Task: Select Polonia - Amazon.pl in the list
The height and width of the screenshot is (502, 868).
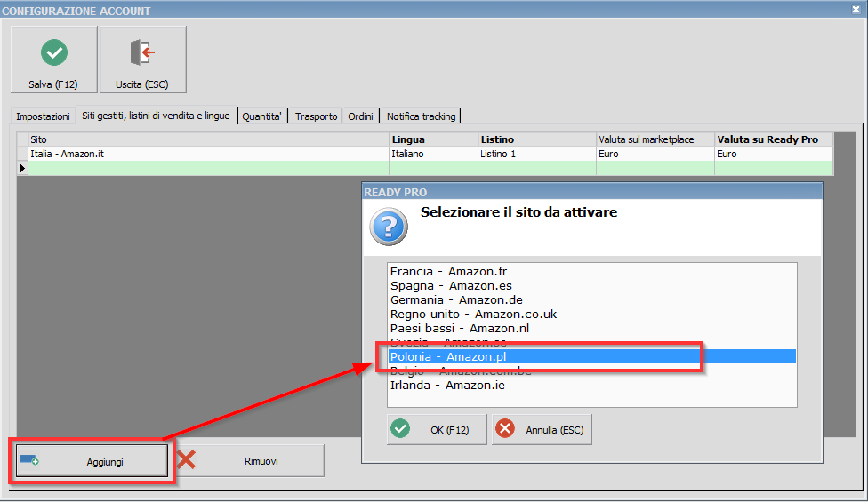Action: coord(592,356)
